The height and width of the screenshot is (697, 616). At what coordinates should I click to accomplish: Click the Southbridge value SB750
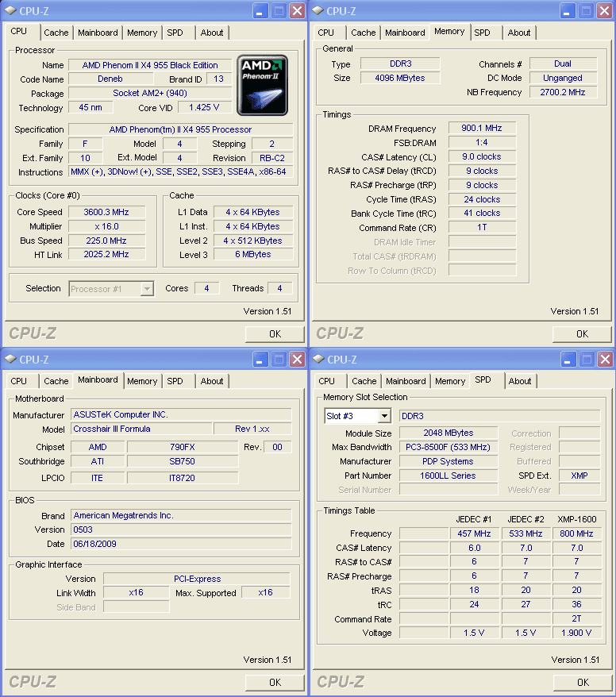point(183,461)
